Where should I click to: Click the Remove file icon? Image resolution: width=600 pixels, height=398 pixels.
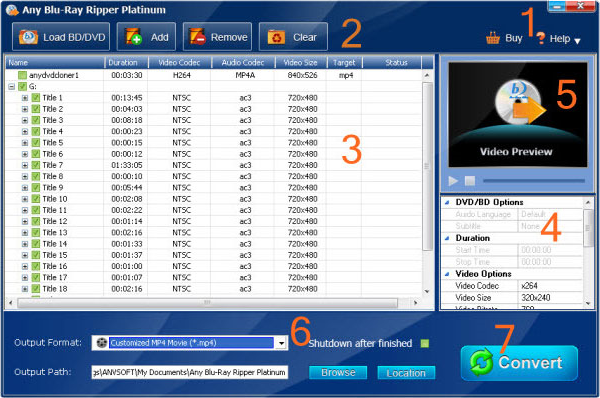tap(197, 37)
